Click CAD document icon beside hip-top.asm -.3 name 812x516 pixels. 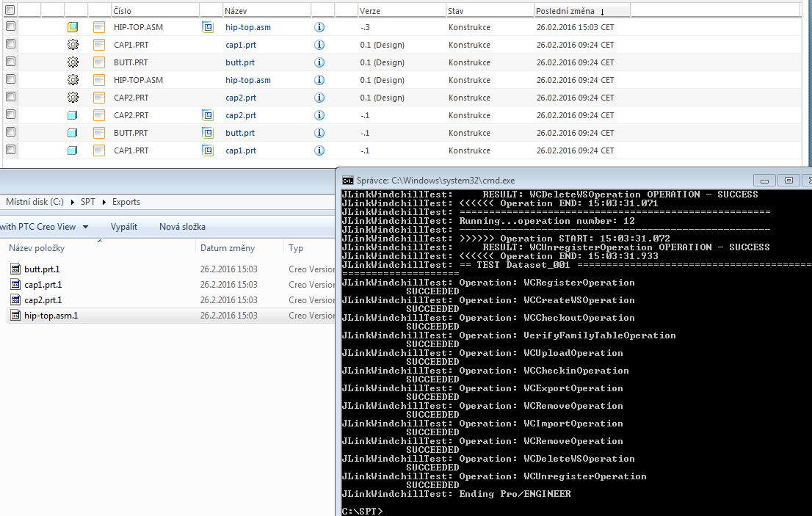(x=208, y=27)
